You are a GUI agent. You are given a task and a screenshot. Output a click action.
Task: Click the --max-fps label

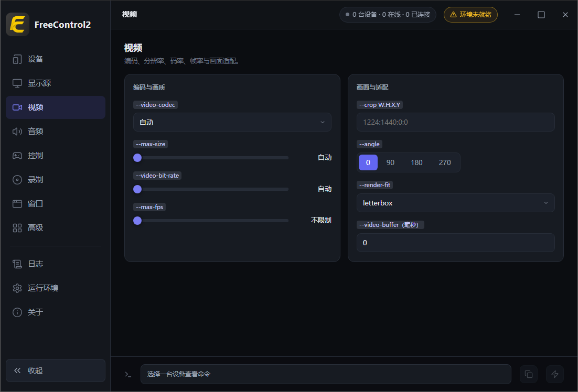(x=149, y=207)
